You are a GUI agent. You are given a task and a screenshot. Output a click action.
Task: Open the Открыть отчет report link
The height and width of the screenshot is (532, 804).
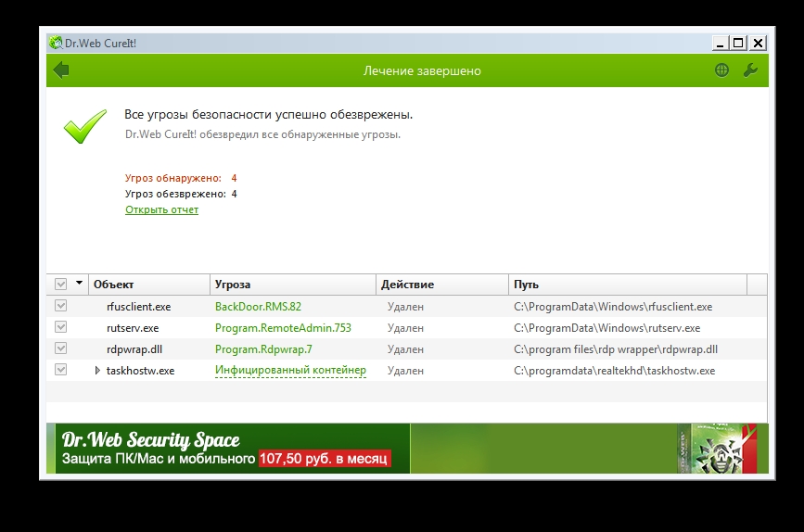point(161,209)
